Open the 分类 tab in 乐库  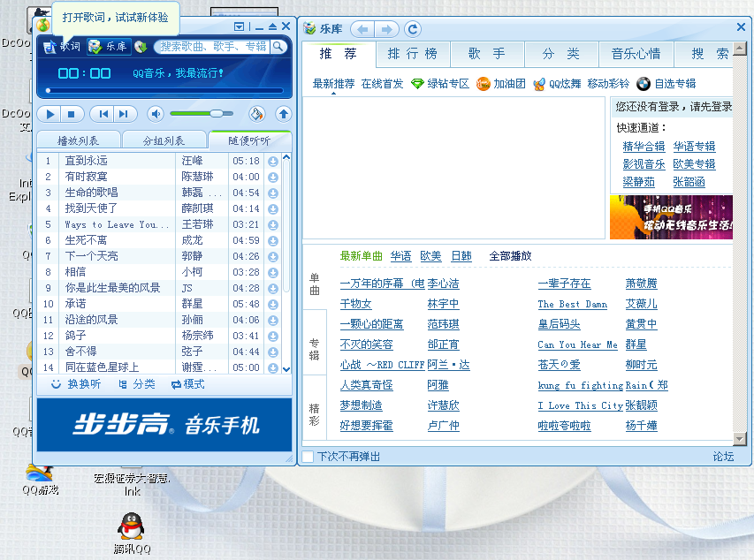560,54
